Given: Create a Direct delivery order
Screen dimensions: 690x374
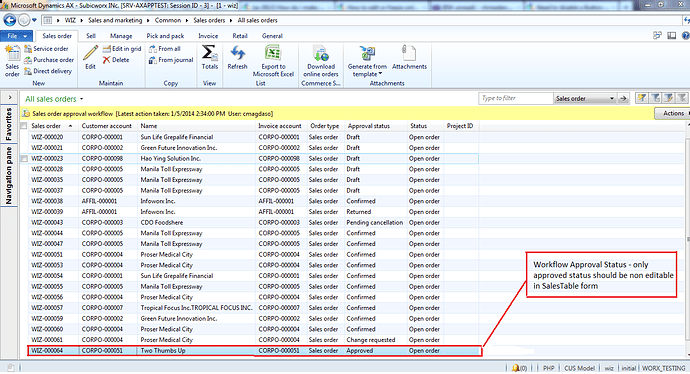Looking at the screenshot, I should [x=48, y=71].
